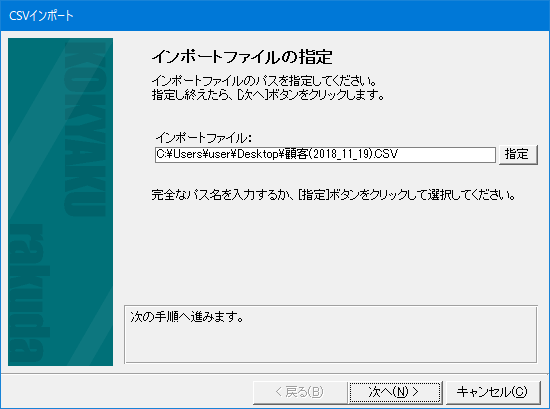Click the KOKUYAKU text on the teal banner
Image resolution: width=550 pixels, height=409 pixels.
click(85, 129)
